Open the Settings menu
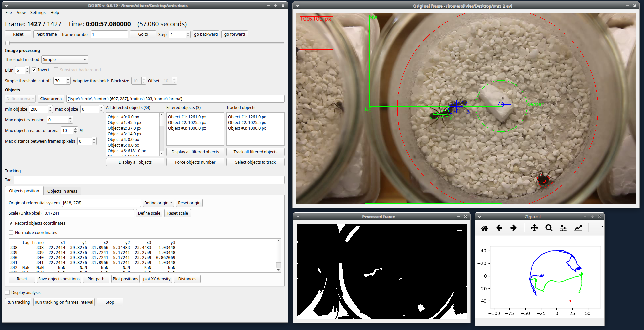This screenshot has height=330, width=644. point(38,13)
